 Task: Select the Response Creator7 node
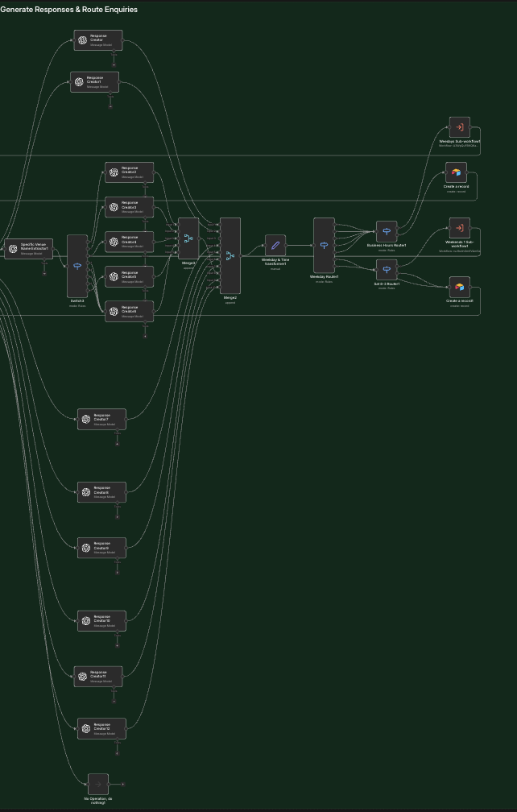(x=101, y=419)
